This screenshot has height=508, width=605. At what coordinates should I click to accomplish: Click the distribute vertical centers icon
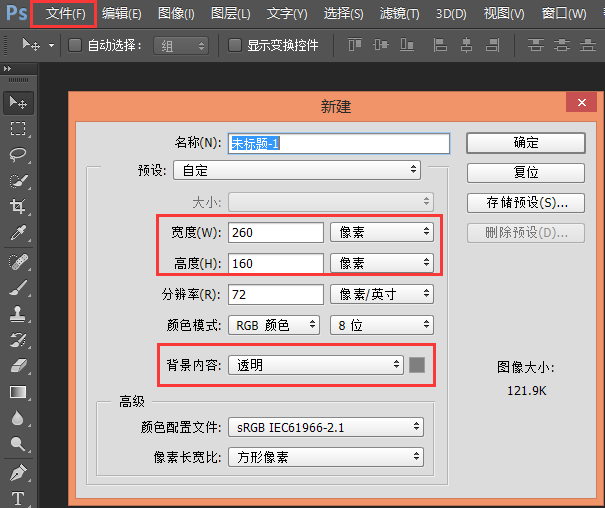click(562, 45)
